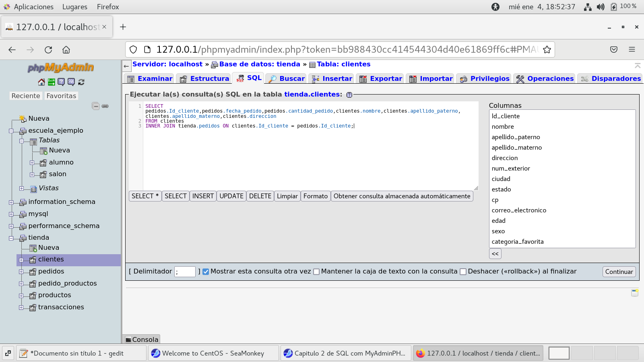Click the reload navigation panel icon
Image resolution: width=644 pixels, height=362 pixels.
pyautogui.click(x=81, y=82)
